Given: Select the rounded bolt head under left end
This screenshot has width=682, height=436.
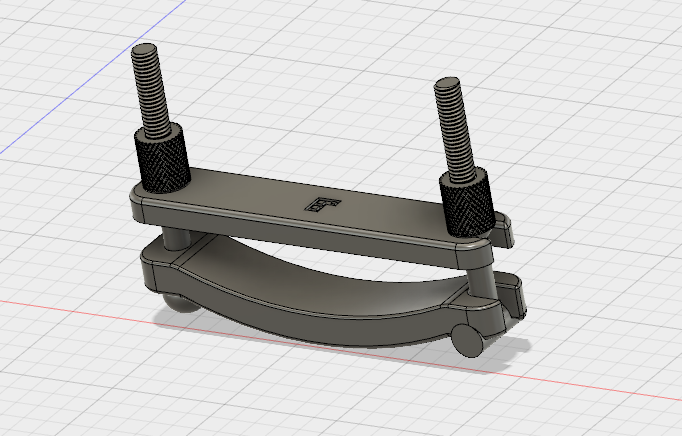Looking at the screenshot, I should pyautogui.click(x=181, y=303).
